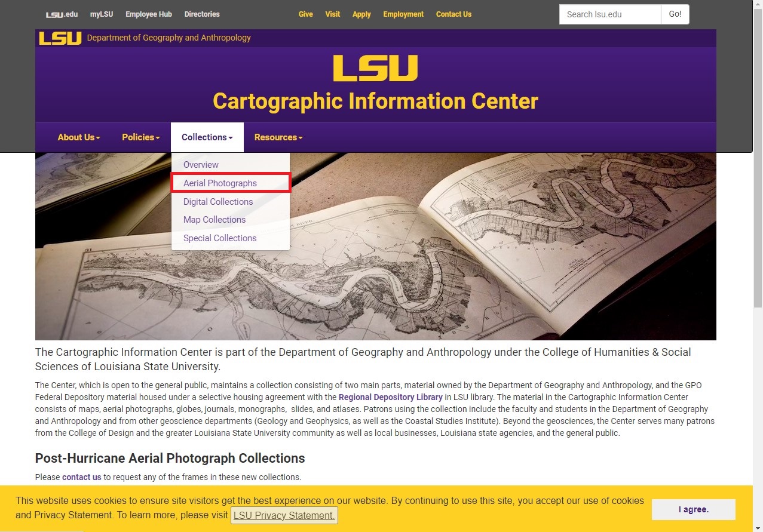Expand the Resources dropdown

(x=278, y=137)
